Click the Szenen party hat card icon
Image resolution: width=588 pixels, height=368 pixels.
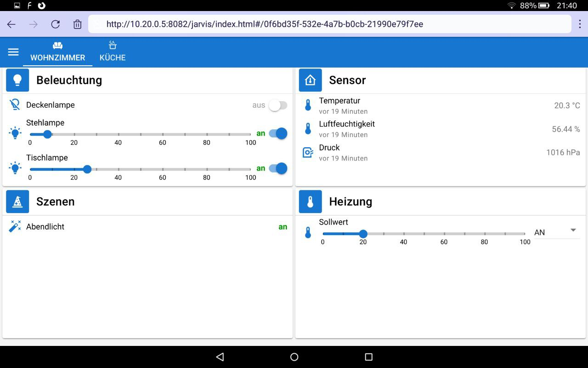pyautogui.click(x=17, y=201)
